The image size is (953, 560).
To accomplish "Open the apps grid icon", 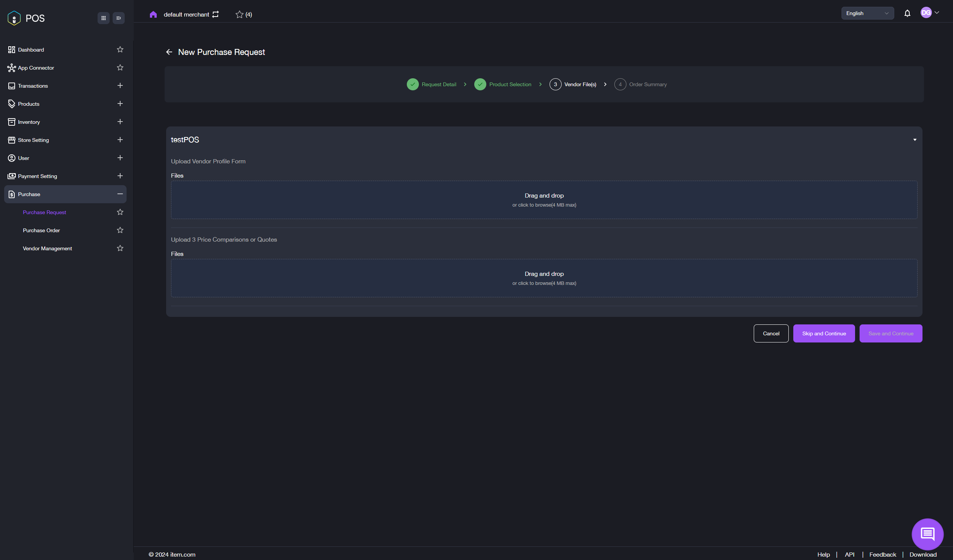I will click(103, 18).
